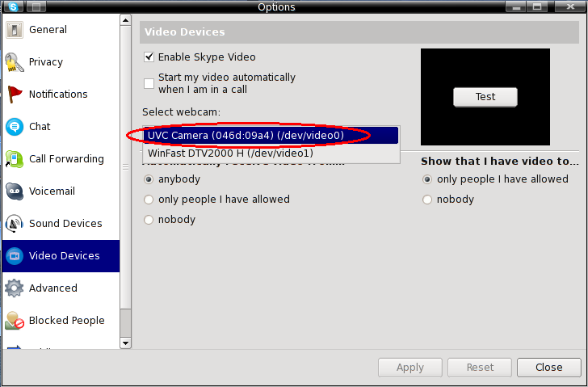
Task: Select Video Devices in the sidebar
Action: (61, 256)
